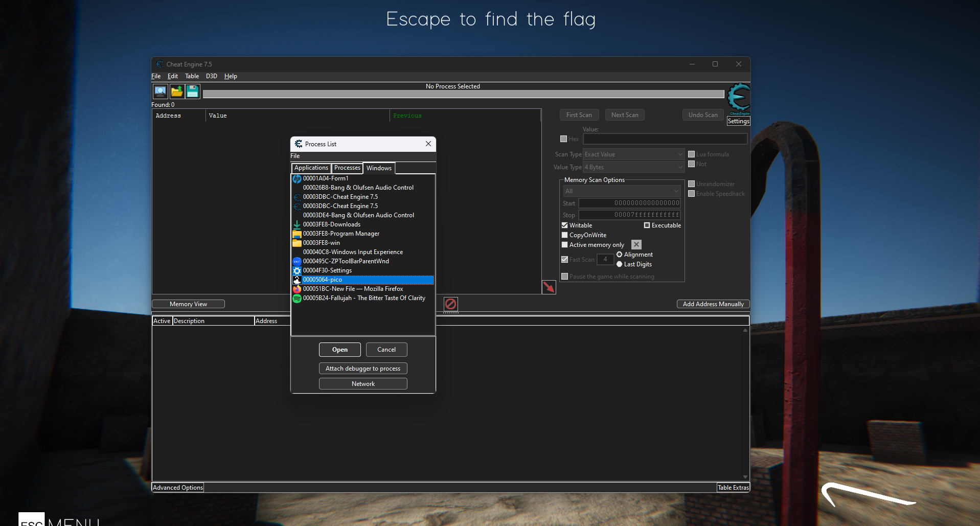Viewport: 980px width, 526px height.
Task: Open Memory View
Action: [x=188, y=304]
